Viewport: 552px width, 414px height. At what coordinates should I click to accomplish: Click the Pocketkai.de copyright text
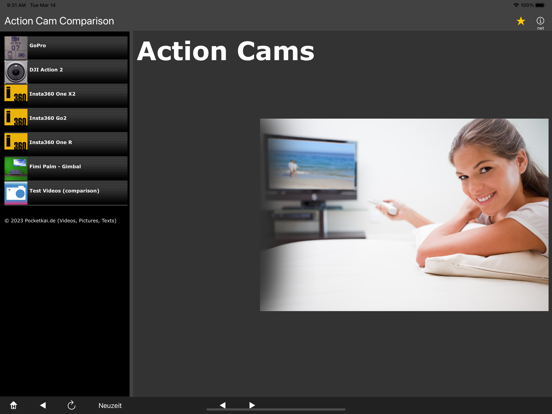pos(60,221)
